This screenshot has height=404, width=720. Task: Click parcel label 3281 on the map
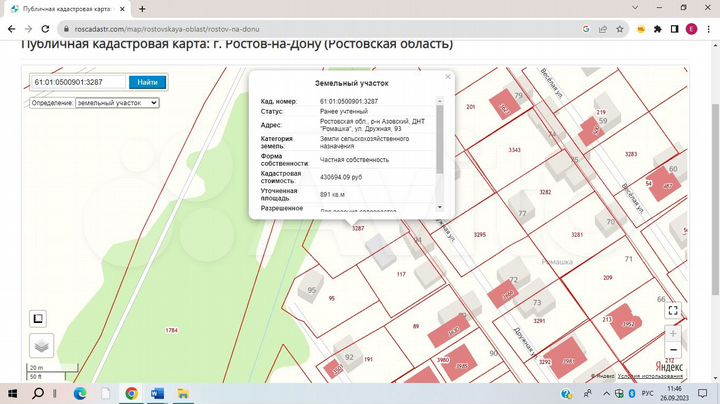[x=577, y=234]
